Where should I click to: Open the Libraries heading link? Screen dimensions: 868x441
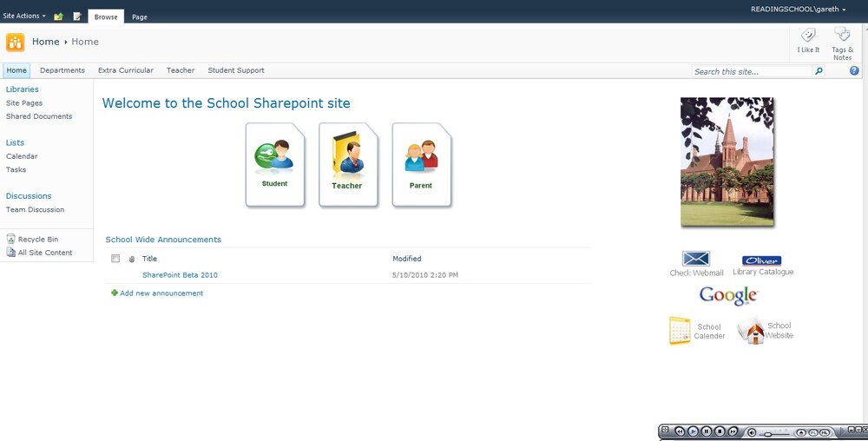point(23,89)
